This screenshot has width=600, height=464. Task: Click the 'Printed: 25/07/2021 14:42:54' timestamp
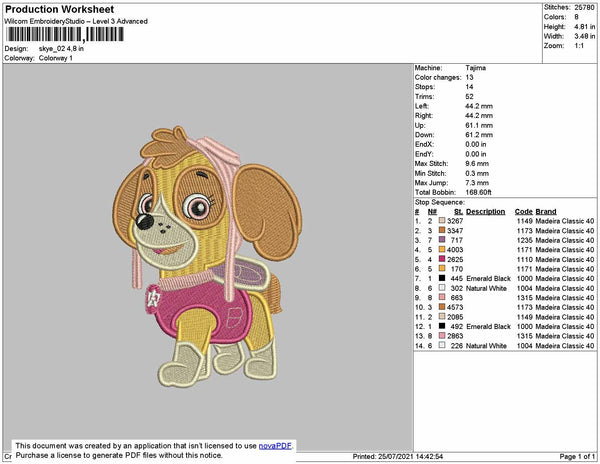(x=398, y=456)
